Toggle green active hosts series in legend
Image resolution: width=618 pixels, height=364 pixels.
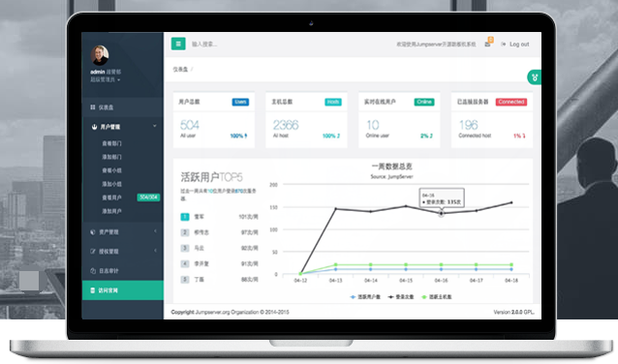(x=437, y=297)
